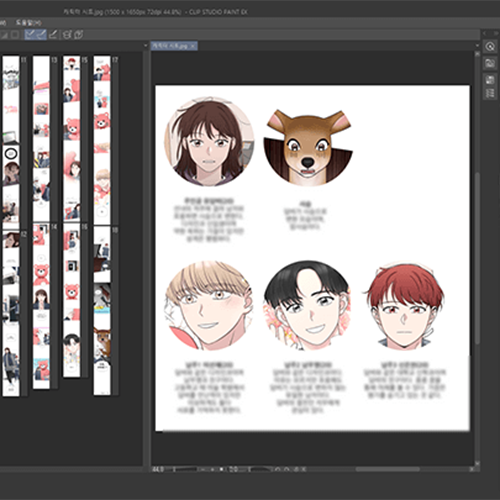
Task: Click the rotate-right icon in command bar
Action: click(x=79, y=34)
